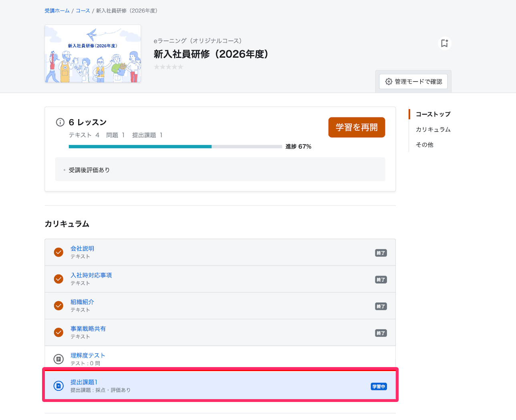Click the checkmark icon beside 事業戦略共有

pos(58,332)
